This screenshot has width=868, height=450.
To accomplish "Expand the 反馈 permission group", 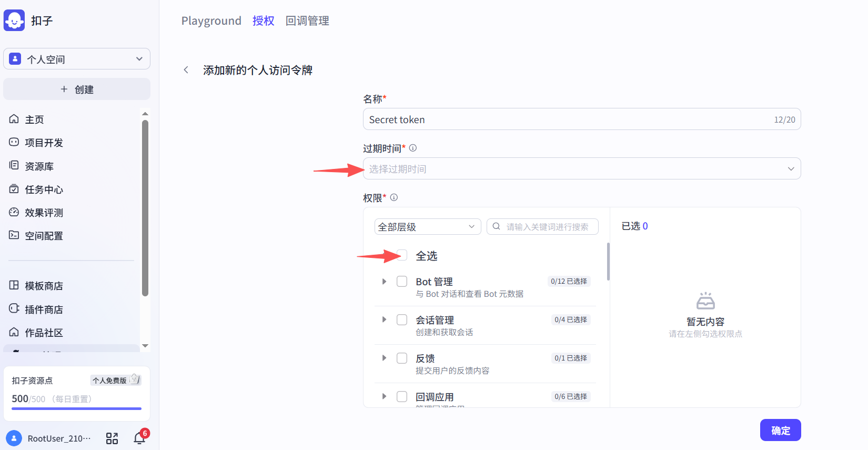I will click(384, 358).
